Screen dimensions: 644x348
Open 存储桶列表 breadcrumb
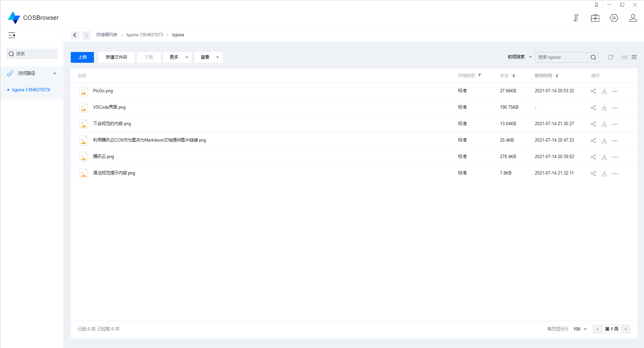107,35
